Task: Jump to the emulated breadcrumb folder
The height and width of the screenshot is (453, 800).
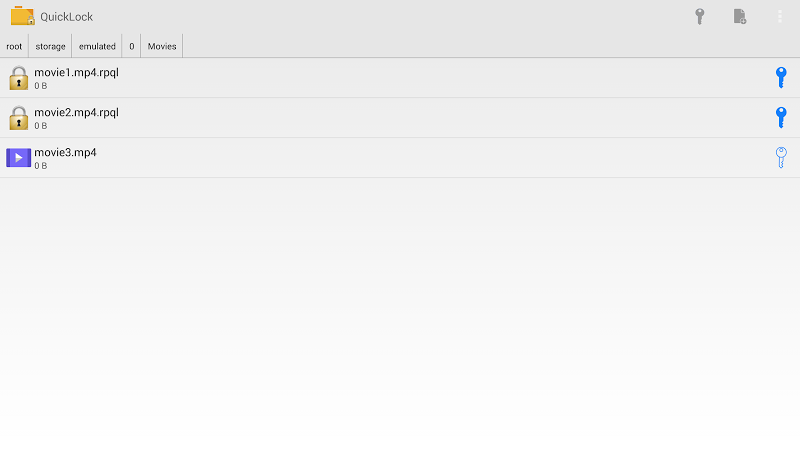Action: tap(97, 46)
